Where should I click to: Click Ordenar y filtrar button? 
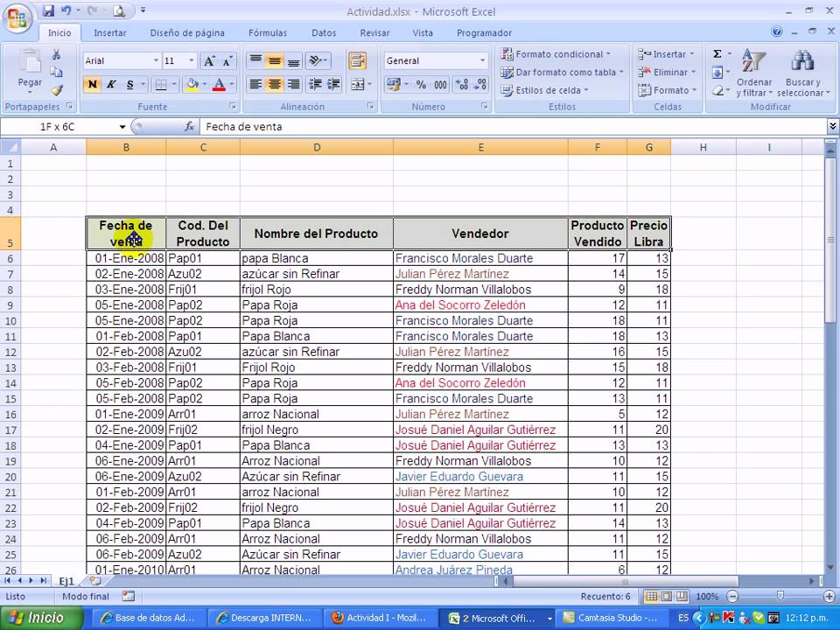tap(754, 73)
